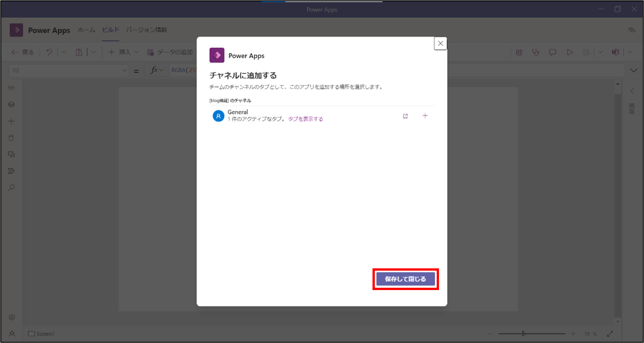Open the バージョン情報 tab

coord(146,30)
